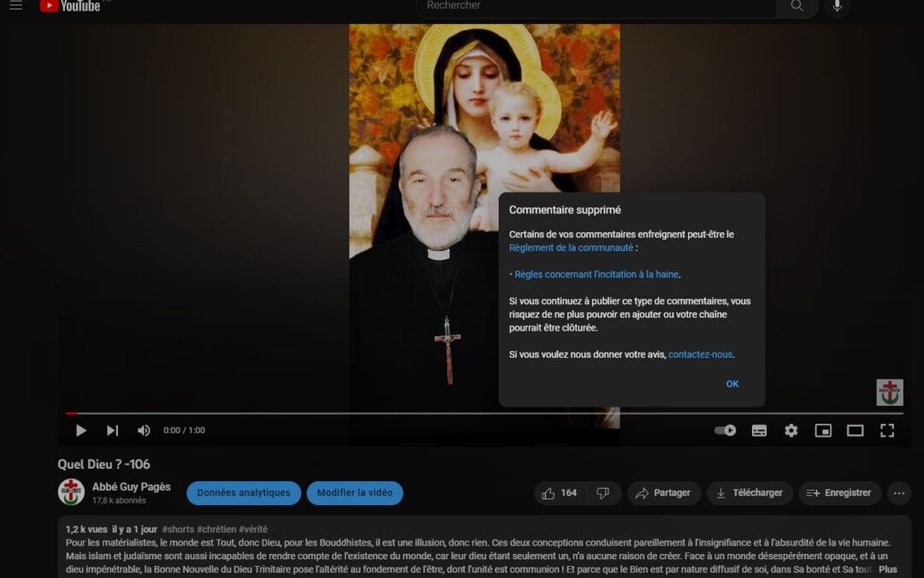Click Modifier la vidéo
The width and height of the screenshot is (924, 578).
tap(355, 493)
